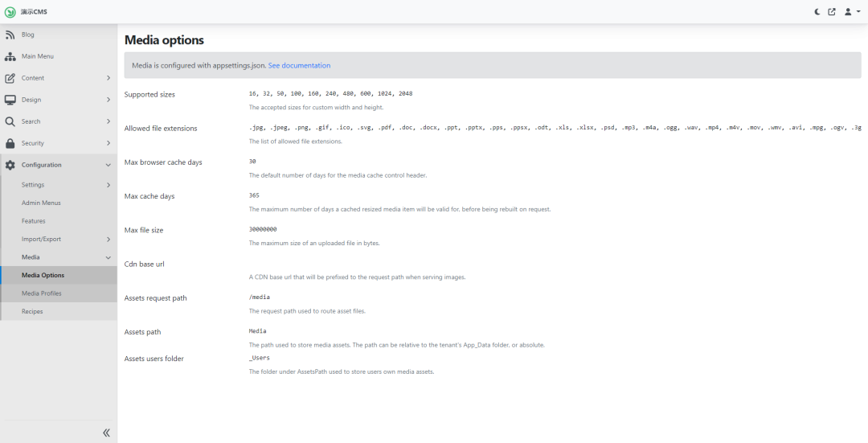Viewport: 868px width, 443px height.
Task: Open the Main Menu item
Action: (x=59, y=56)
